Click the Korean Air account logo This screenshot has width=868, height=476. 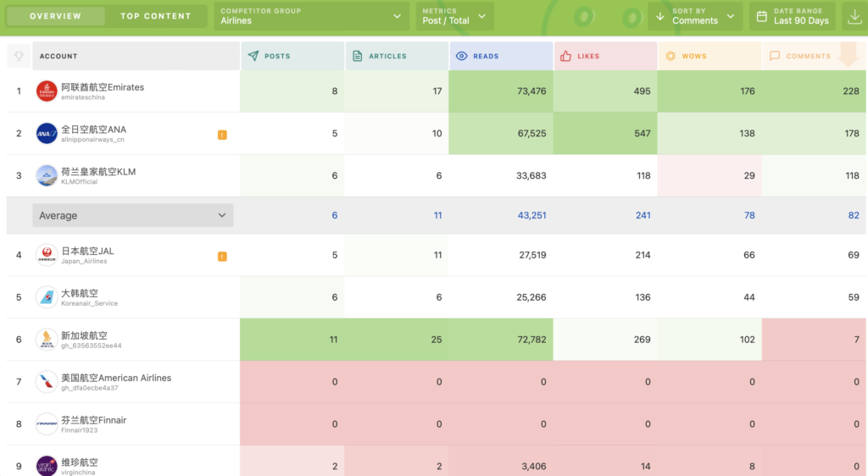coord(47,297)
